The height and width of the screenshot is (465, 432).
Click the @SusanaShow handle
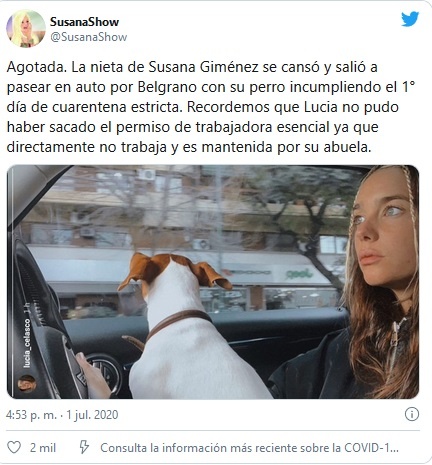coord(89,37)
